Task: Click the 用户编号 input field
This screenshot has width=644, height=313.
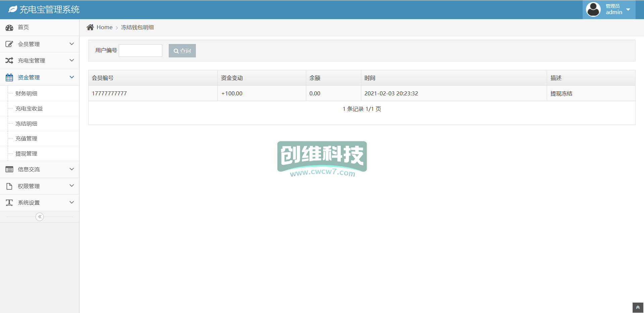Action: coord(141,51)
